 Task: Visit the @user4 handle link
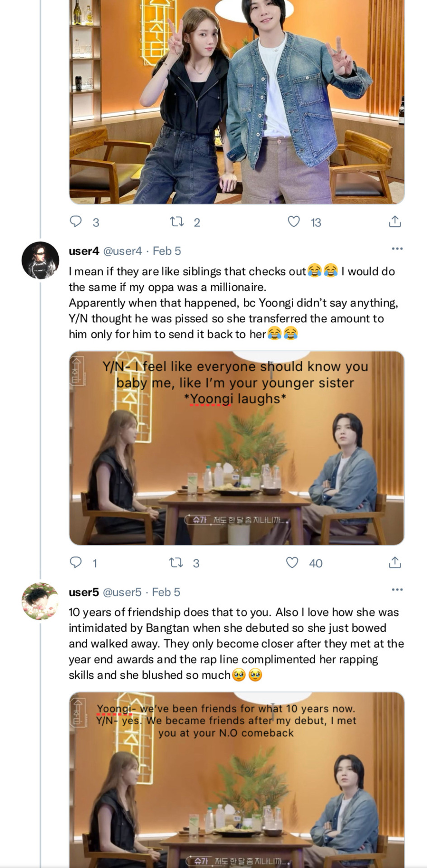tap(123, 251)
